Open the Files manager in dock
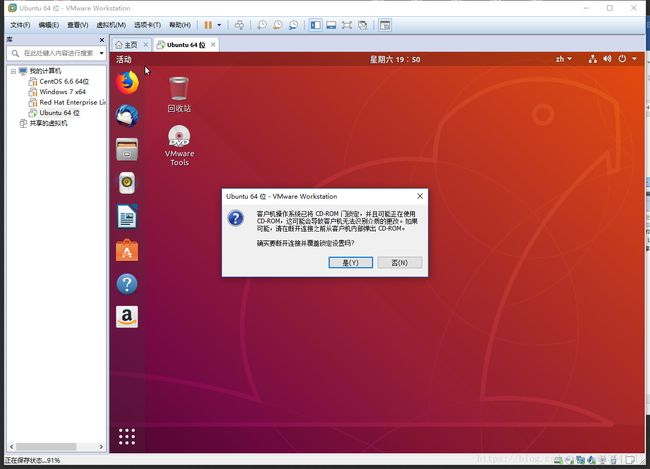650x469 pixels. pos(127,149)
